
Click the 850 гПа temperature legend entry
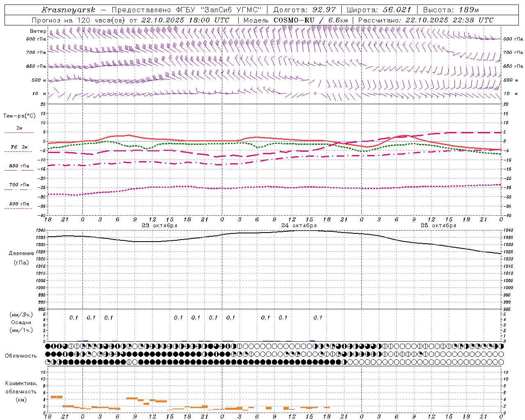point(19,166)
